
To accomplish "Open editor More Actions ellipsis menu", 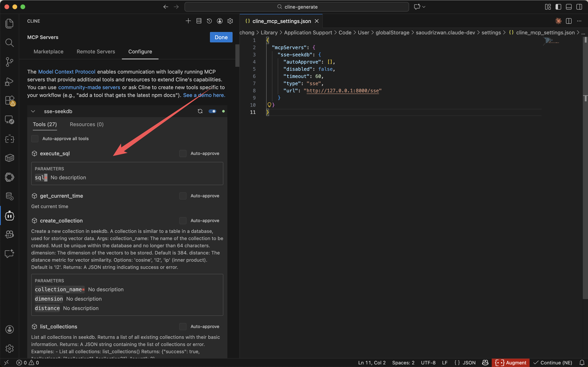I will [579, 21].
